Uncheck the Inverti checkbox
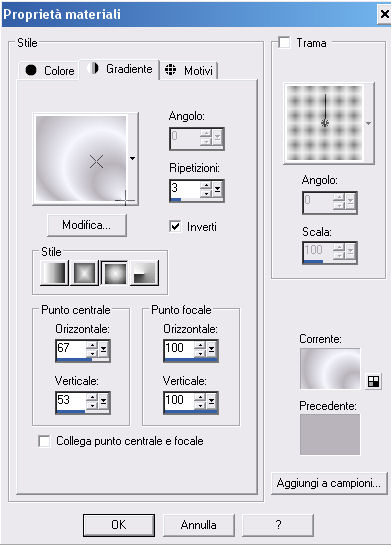 tap(175, 227)
